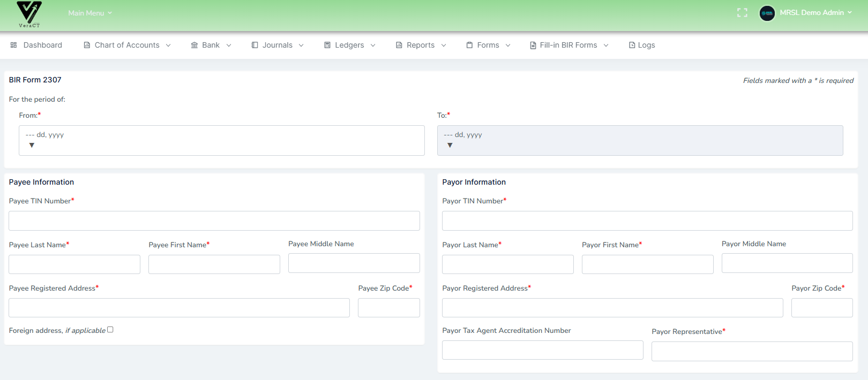Viewport: 868px width, 380px height.
Task: Click the Payor Representative input field
Action: (x=752, y=351)
